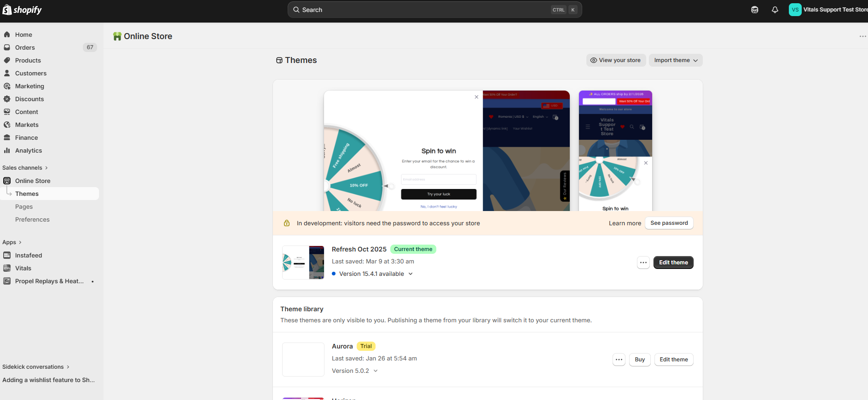Click the Shopify logo
This screenshot has width=868, height=400.
[22, 10]
